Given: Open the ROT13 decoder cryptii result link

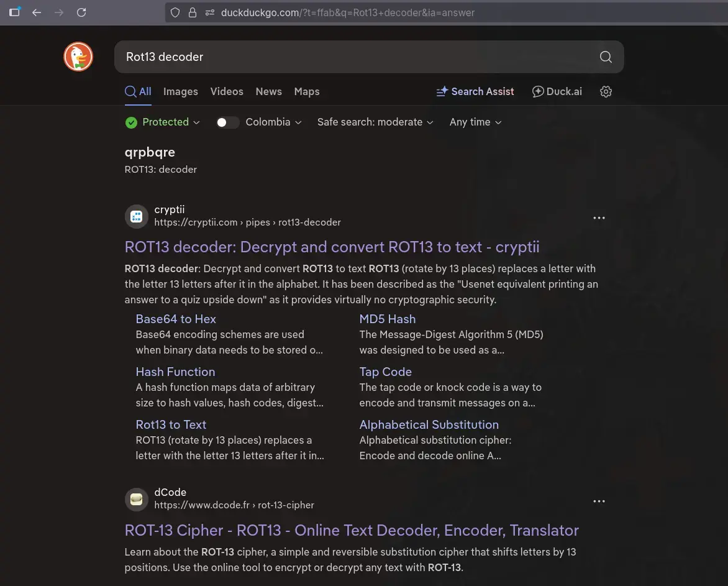Looking at the screenshot, I should click(x=332, y=247).
